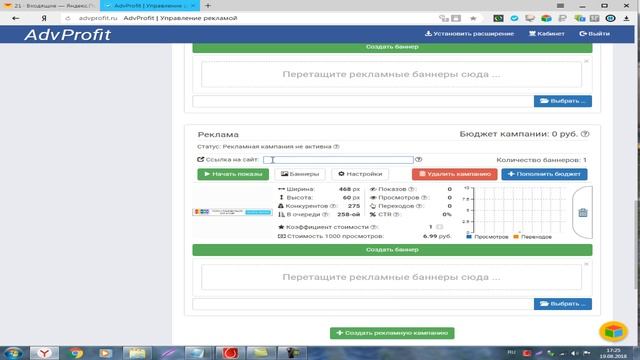Click the 468x60 banner thumbnail
This screenshot has width=640, height=360.
[x=232, y=212]
